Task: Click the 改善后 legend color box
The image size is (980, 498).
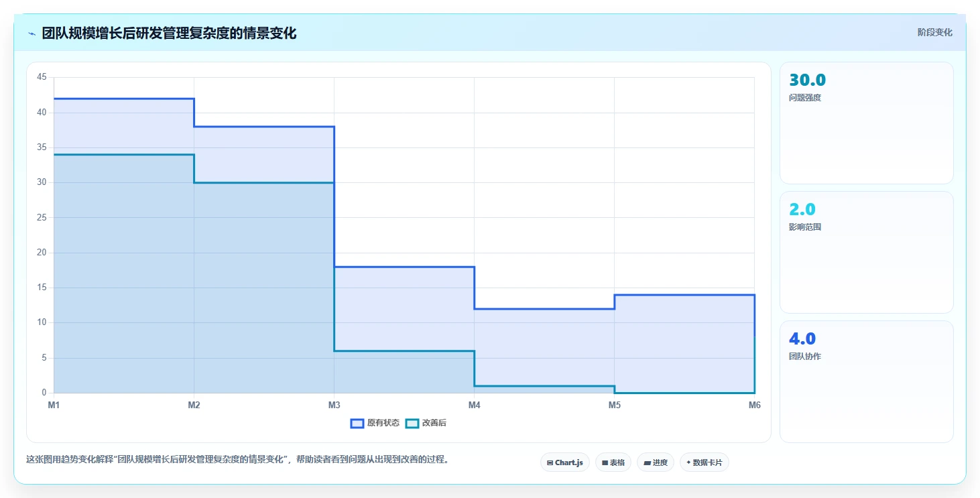Action: point(412,423)
